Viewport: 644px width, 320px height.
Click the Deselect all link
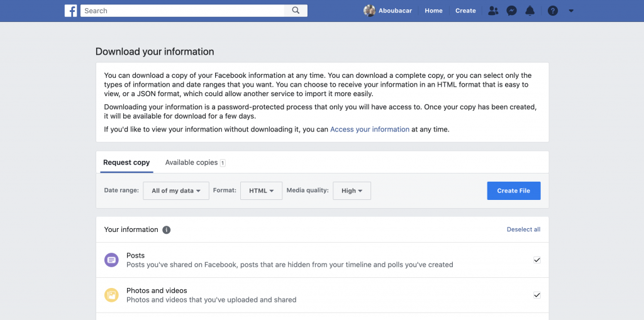tap(524, 229)
